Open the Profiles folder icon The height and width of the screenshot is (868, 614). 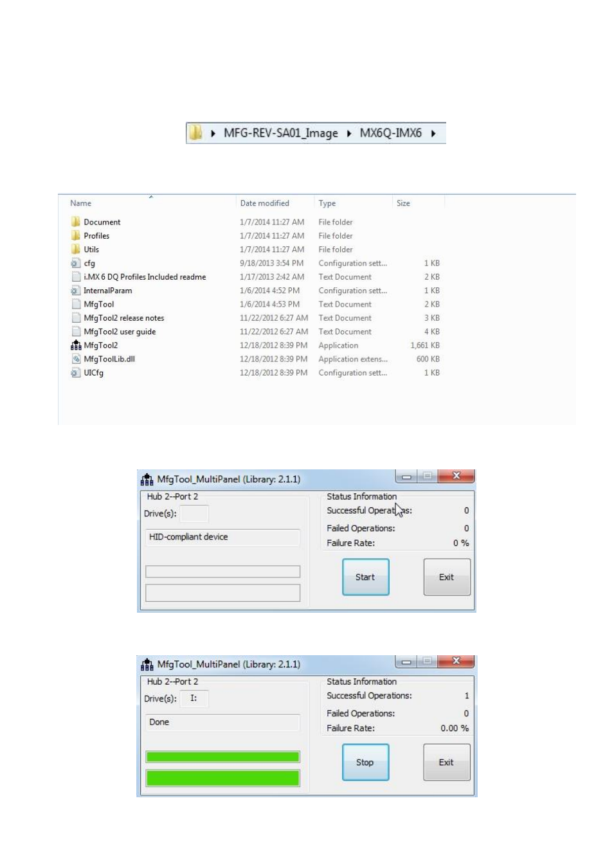[x=76, y=235]
